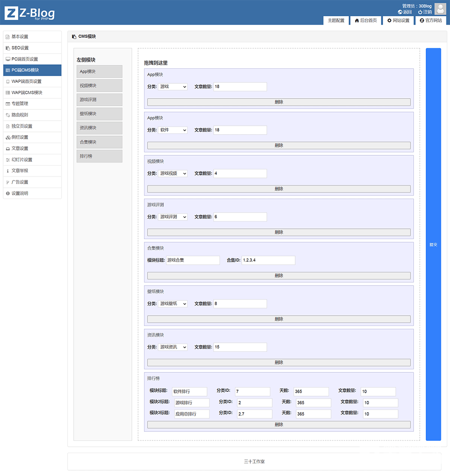Click the 文章数量 field in 壁纸模块
450x476 pixels.
click(240, 304)
